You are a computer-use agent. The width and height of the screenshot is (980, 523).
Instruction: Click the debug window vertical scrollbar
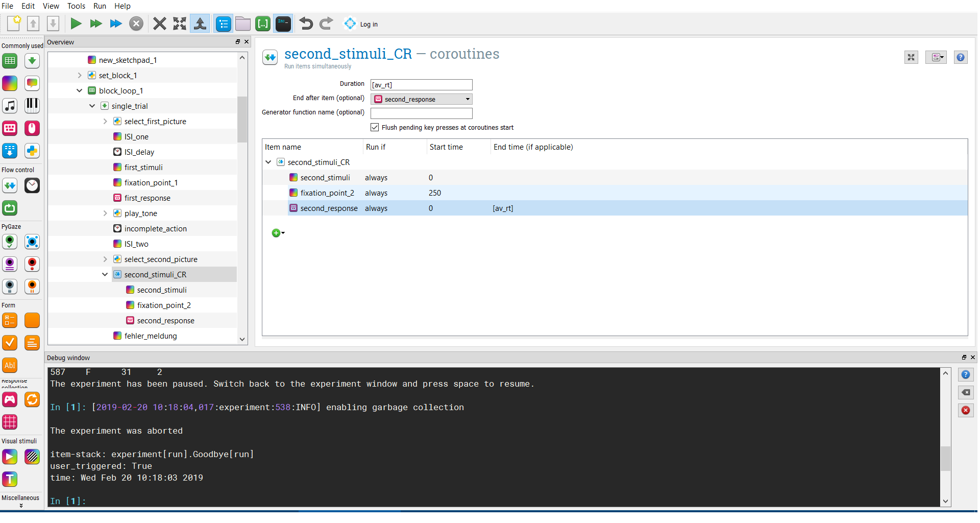[x=946, y=458]
